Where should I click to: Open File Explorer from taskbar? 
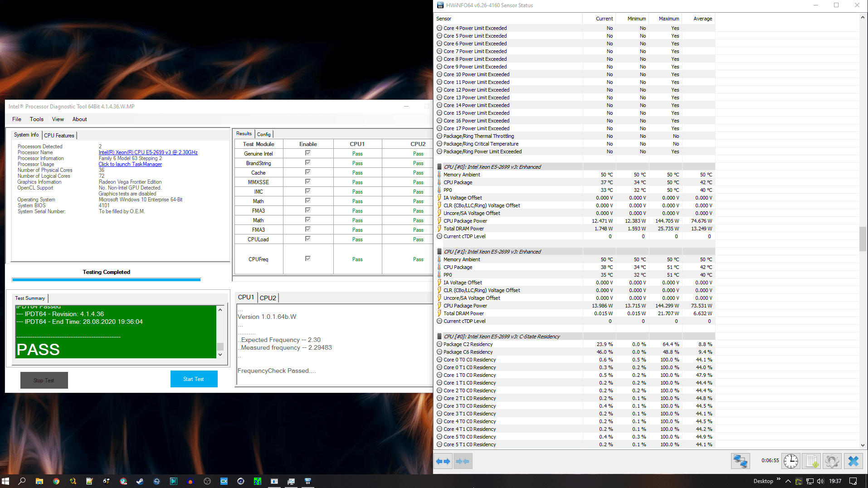tap(39, 481)
